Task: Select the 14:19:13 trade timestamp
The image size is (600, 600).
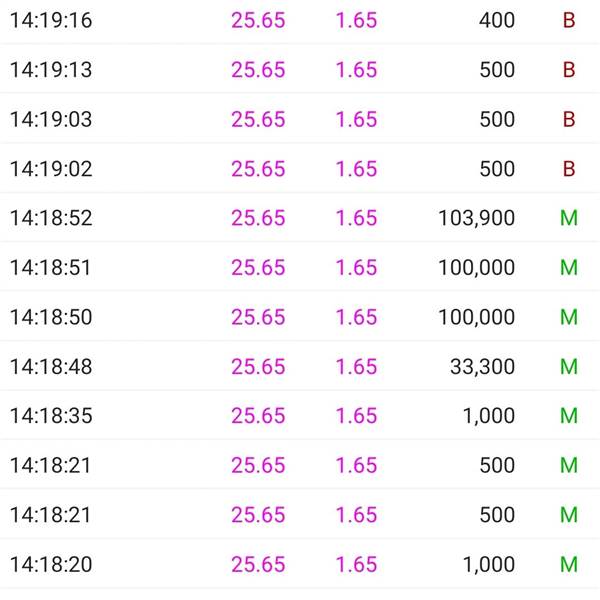Action: [51, 70]
